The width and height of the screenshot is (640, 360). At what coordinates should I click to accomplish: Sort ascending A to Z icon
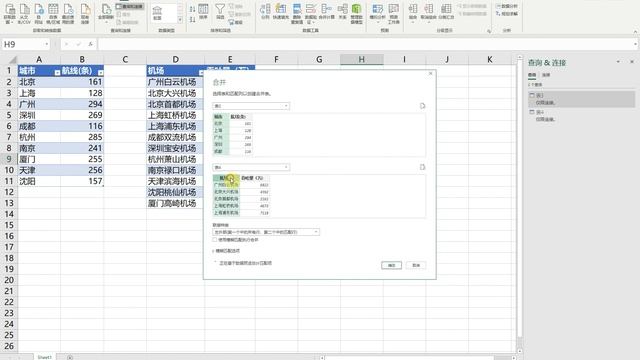pyautogui.click(x=192, y=9)
